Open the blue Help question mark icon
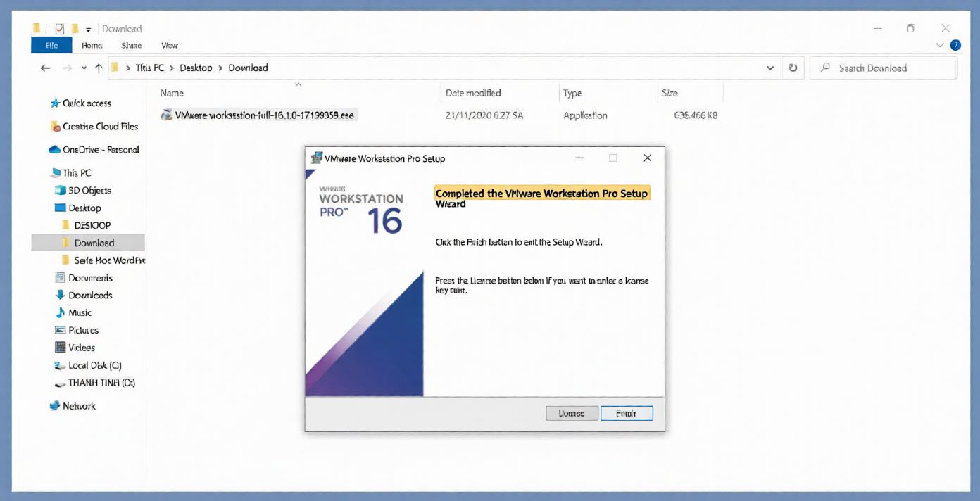Image resolution: width=980 pixels, height=501 pixels. [955, 45]
